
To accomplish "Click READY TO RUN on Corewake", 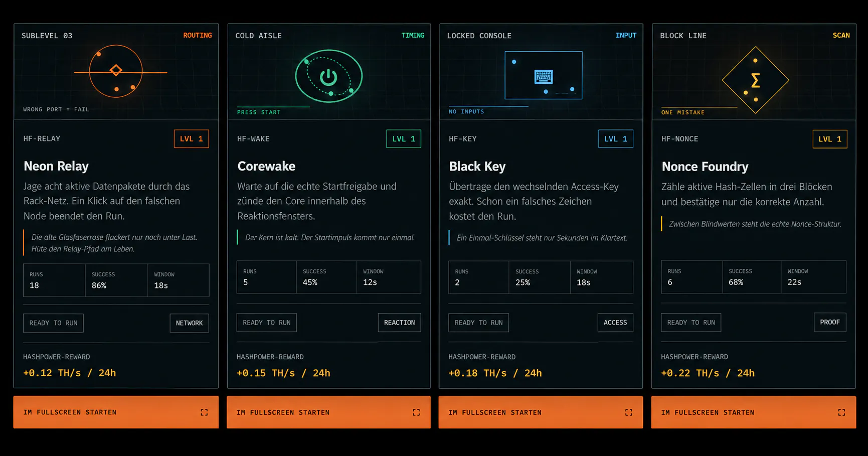I will coord(267,323).
